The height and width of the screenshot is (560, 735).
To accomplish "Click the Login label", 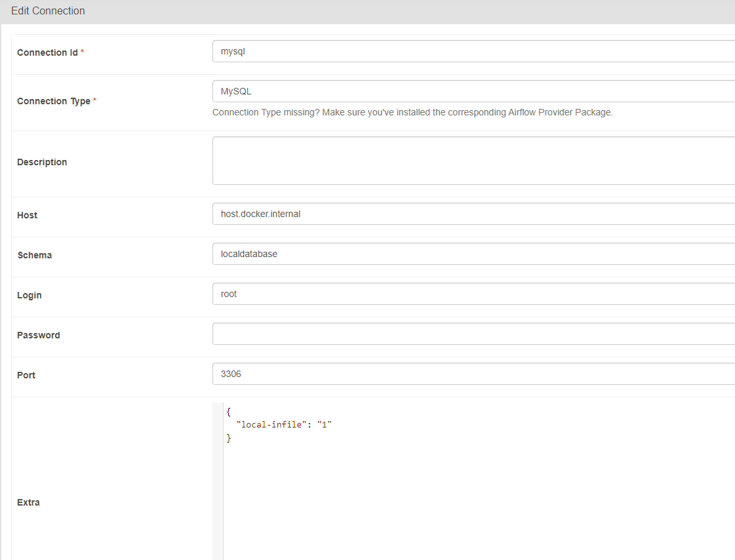I will click(30, 295).
